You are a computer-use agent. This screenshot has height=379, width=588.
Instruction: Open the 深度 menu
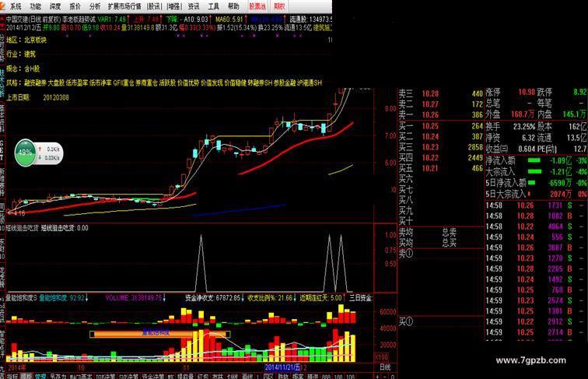[55, 6]
